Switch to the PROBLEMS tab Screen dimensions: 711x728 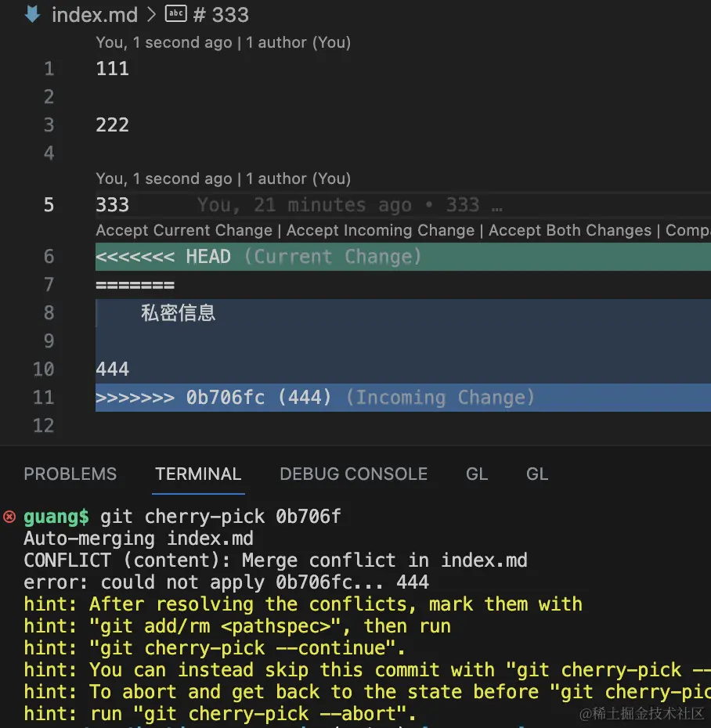coord(70,474)
